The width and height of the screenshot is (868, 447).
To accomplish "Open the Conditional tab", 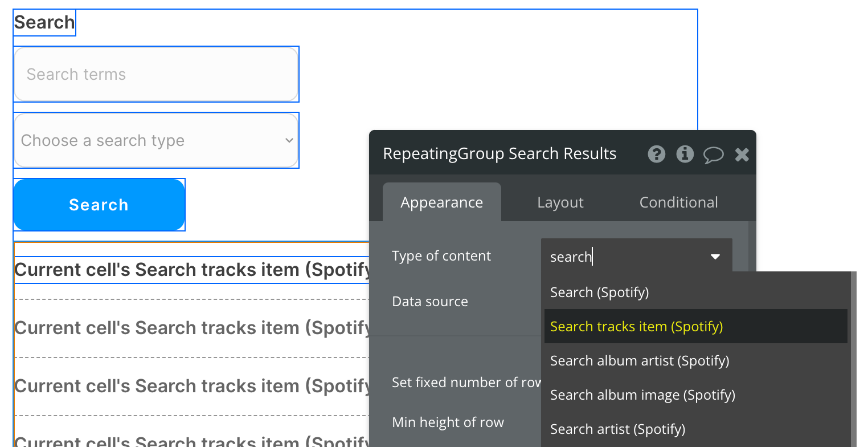I will point(678,202).
